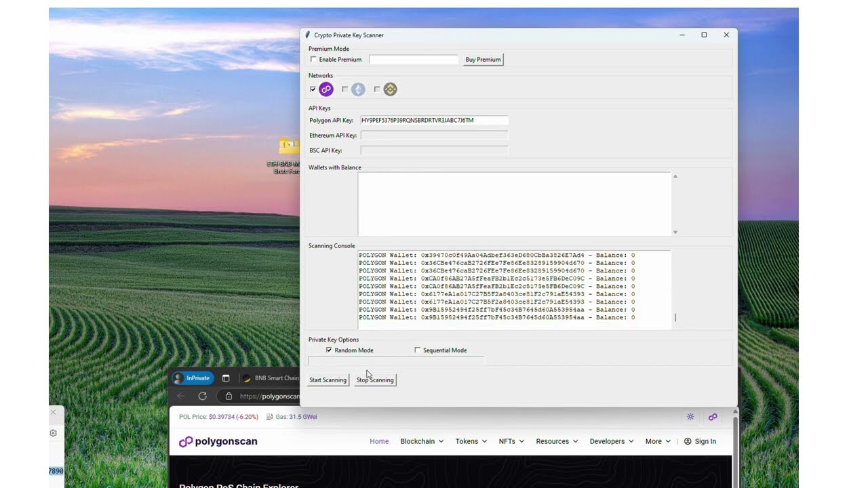This screenshot has height=488, width=868.
Task: Click console line with wallet 0x39470c0f49Aa04
Action: tap(497, 256)
